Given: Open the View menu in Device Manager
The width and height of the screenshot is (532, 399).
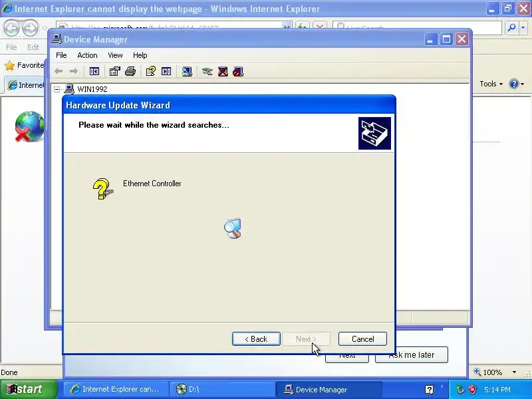Looking at the screenshot, I should click(x=115, y=55).
